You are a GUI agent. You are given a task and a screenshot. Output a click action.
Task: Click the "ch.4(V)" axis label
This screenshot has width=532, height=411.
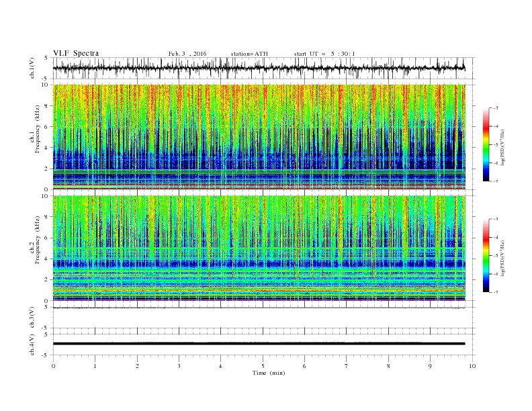[32, 345]
